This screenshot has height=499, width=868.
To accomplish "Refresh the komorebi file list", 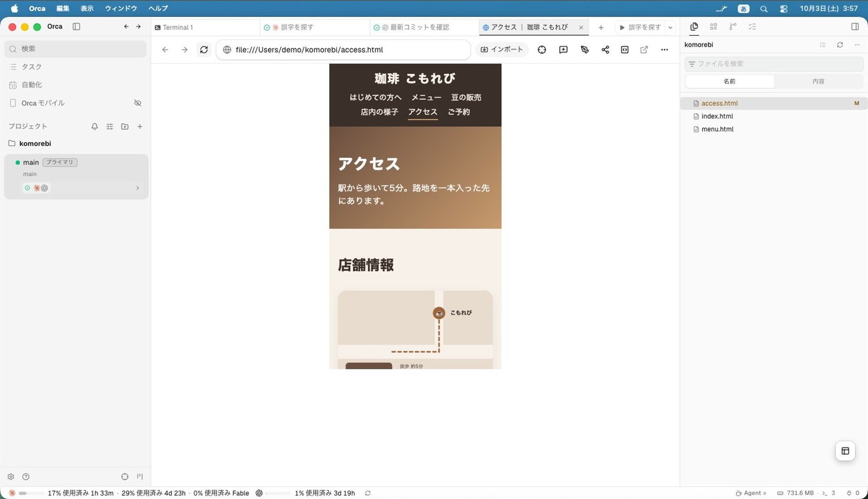I will click(x=840, y=44).
